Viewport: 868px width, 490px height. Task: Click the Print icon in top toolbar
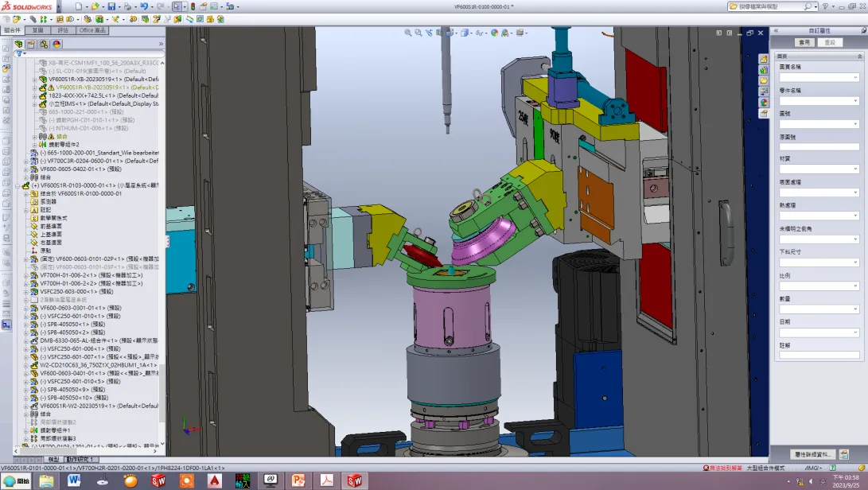[x=128, y=6]
